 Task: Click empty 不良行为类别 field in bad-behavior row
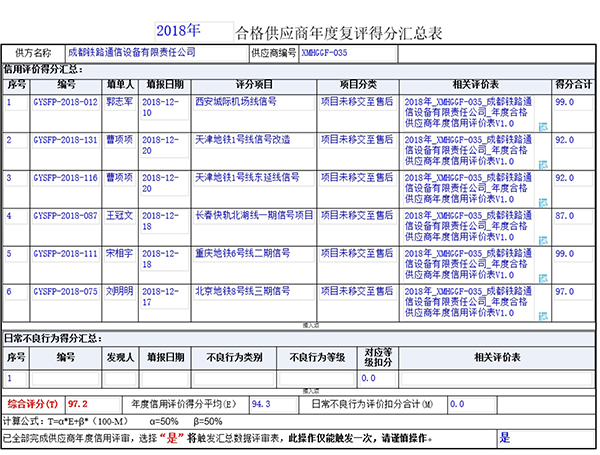point(234,379)
